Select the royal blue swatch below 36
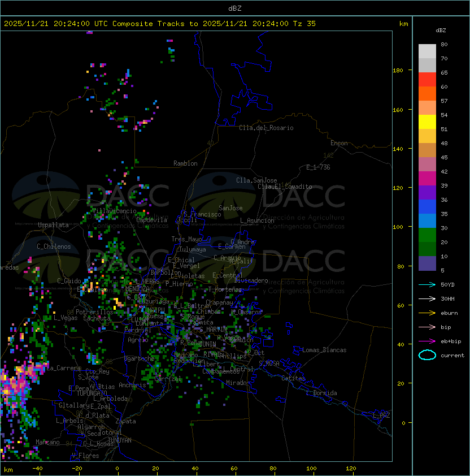 tap(427, 207)
